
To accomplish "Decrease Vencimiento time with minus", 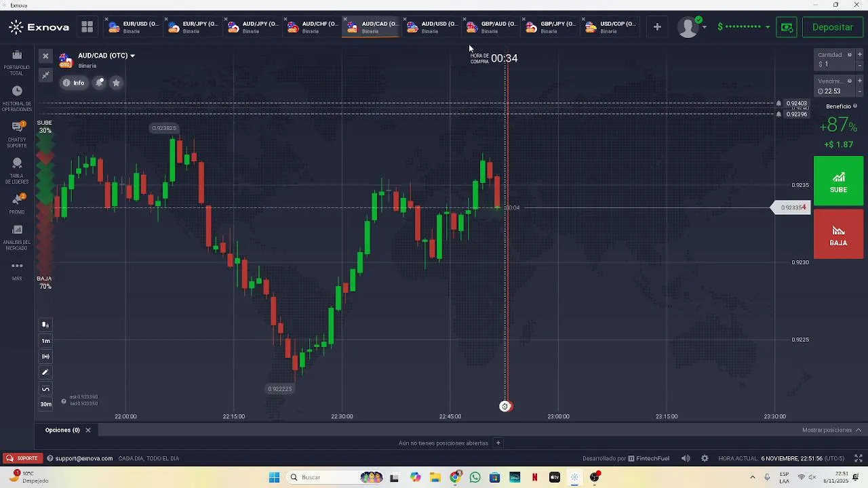I will (860, 91).
